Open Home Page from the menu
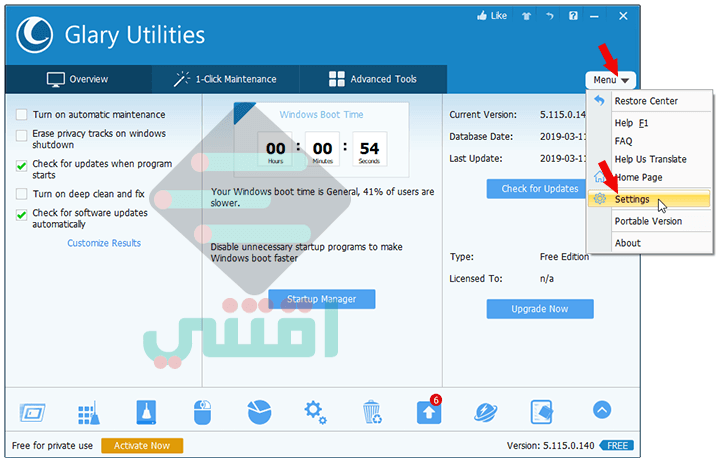This screenshot has height=458, width=720. click(x=649, y=177)
